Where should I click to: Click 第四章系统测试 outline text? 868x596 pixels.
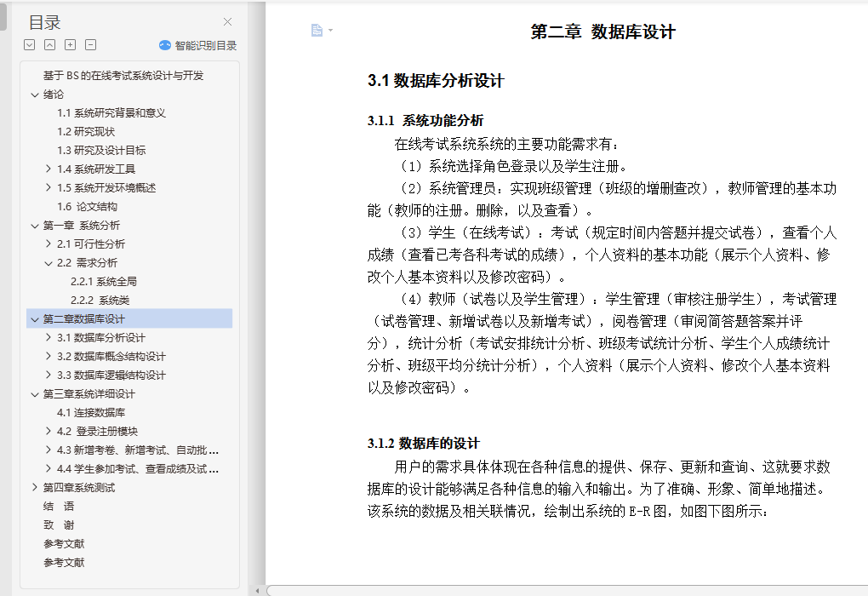79,487
